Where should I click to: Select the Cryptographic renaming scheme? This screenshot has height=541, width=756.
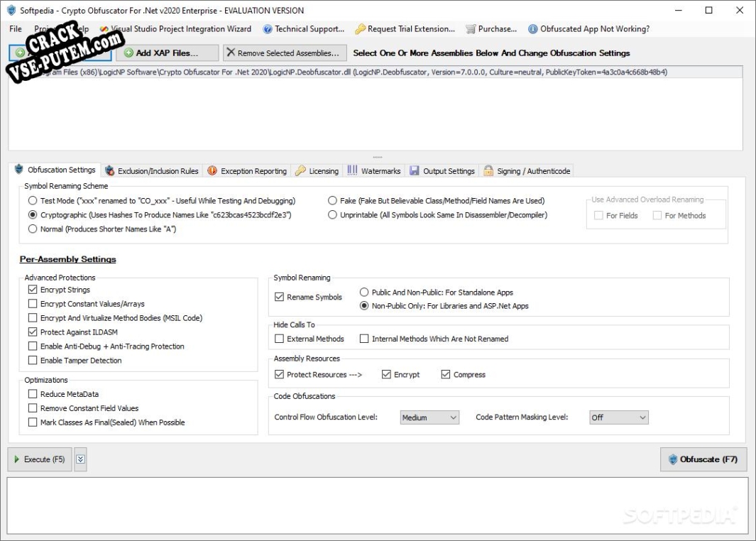point(33,214)
